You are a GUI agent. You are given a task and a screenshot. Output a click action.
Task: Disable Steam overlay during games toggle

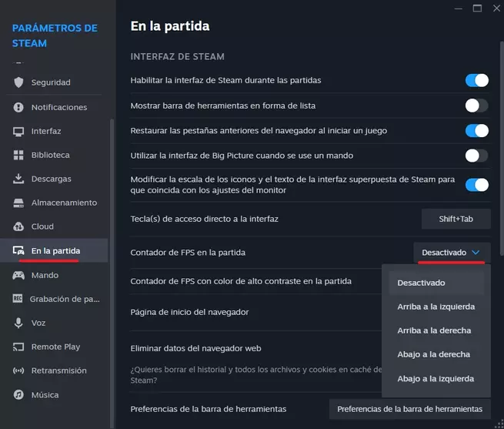[x=477, y=80]
